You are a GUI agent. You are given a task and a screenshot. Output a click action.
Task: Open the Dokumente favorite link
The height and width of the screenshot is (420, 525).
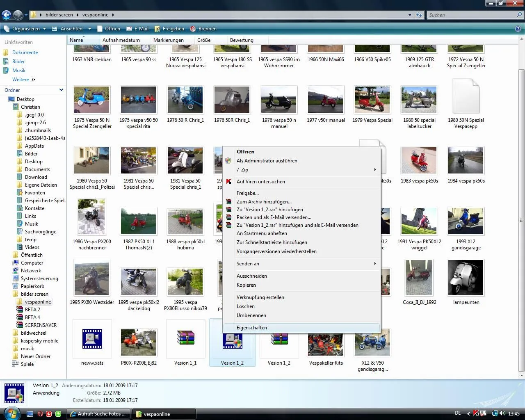tap(25, 52)
